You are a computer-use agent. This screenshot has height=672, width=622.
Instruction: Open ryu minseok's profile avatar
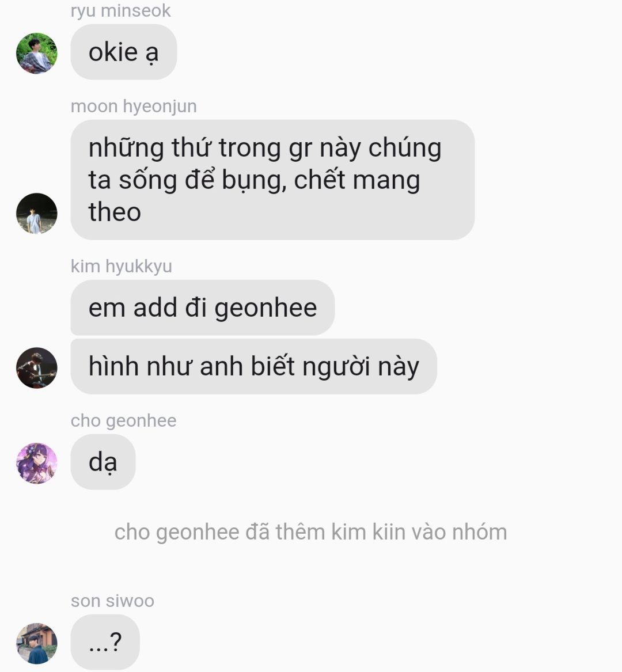pyautogui.click(x=36, y=53)
